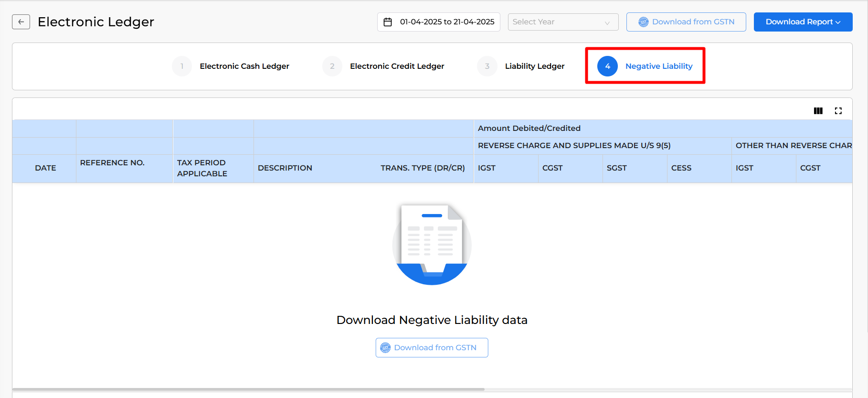Screen dimensions: 868x398
Task: Click the DATE column header
Action: click(x=45, y=168)
